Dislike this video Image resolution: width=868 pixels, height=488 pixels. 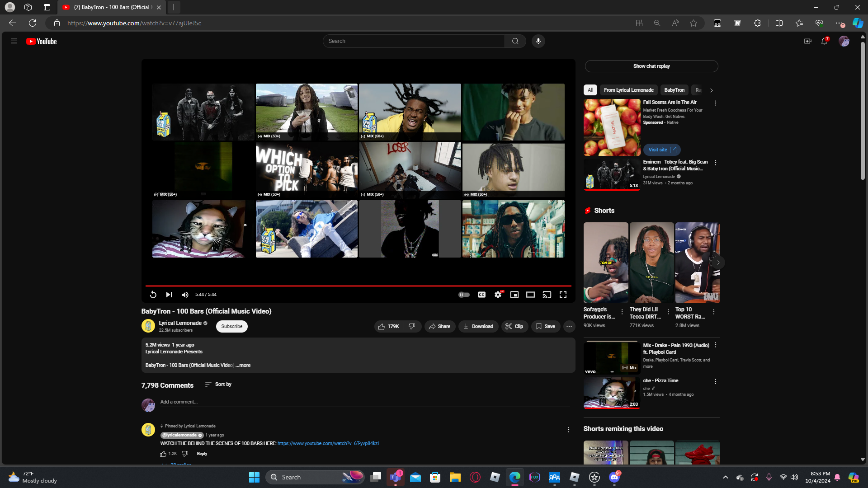(x=412, y=326)
